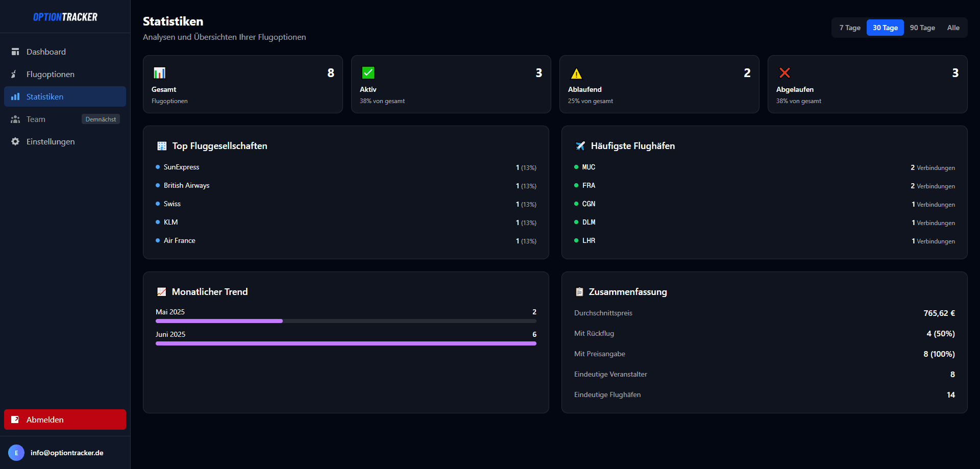Click the SunExpress entry in Top Fluggesellschaften
This screenshot has width=980, height=469.
pos(181,167)
